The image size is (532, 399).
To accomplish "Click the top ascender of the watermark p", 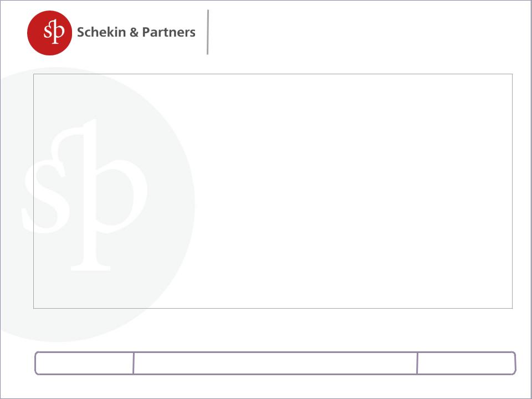I will click(89, 127).
